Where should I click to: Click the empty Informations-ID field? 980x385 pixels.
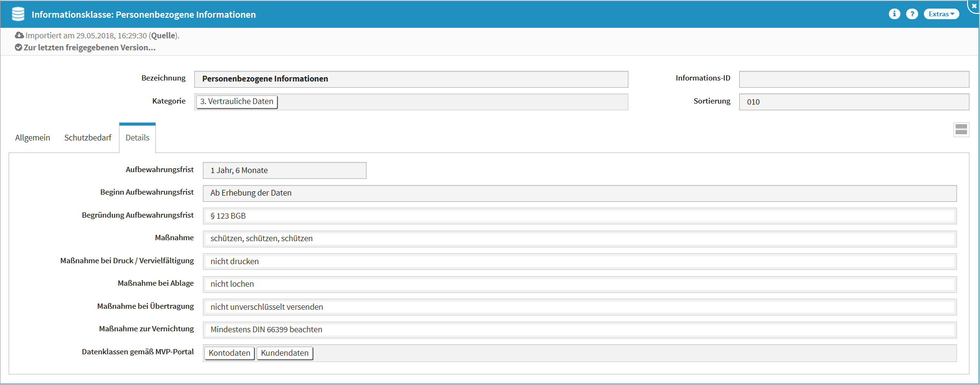point(853,79)
